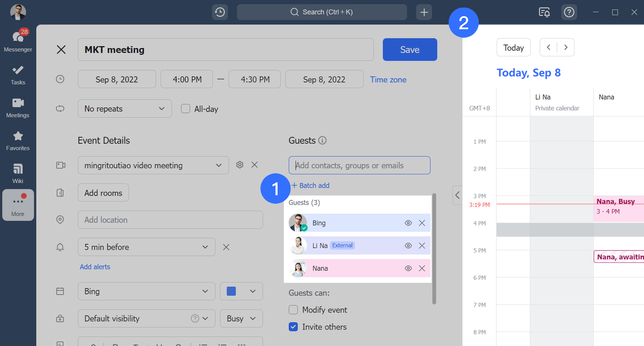Remove Nana from the guest list
This screenshot has width=644, height=346.
click(422, 268)
